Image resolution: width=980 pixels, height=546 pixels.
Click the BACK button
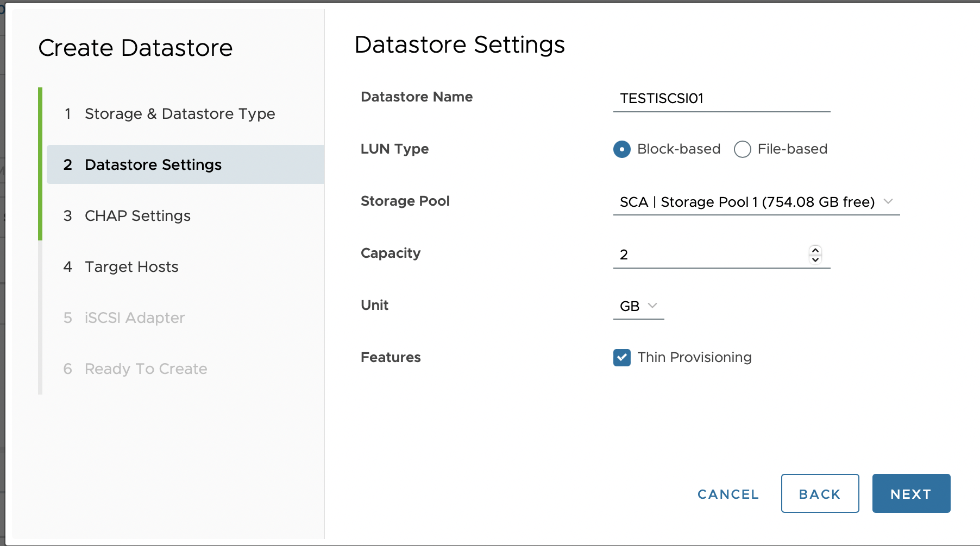[820, 494]
